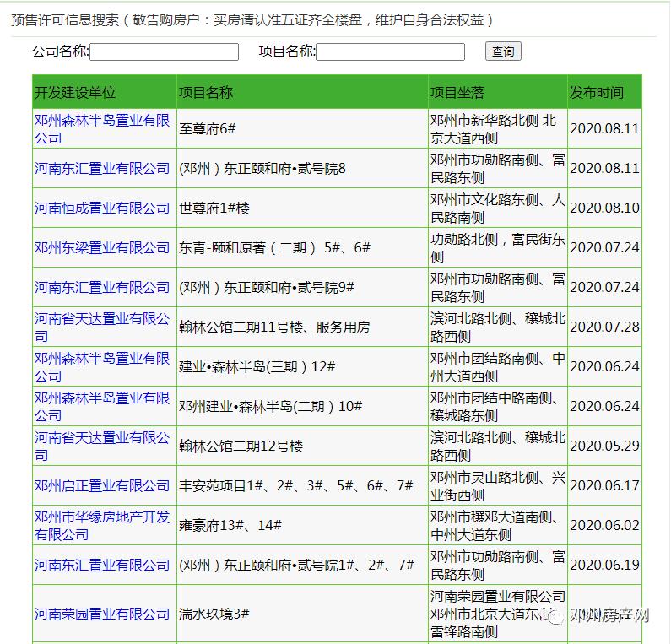
Task: Click location 邓州市灵山路北侧、兴业街西侧
Action: pos(498,485)
